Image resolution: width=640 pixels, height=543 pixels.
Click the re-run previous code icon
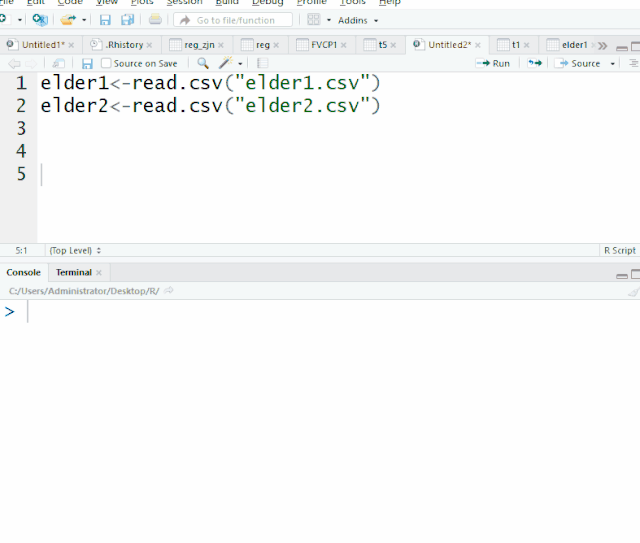(x=535, y=63)
